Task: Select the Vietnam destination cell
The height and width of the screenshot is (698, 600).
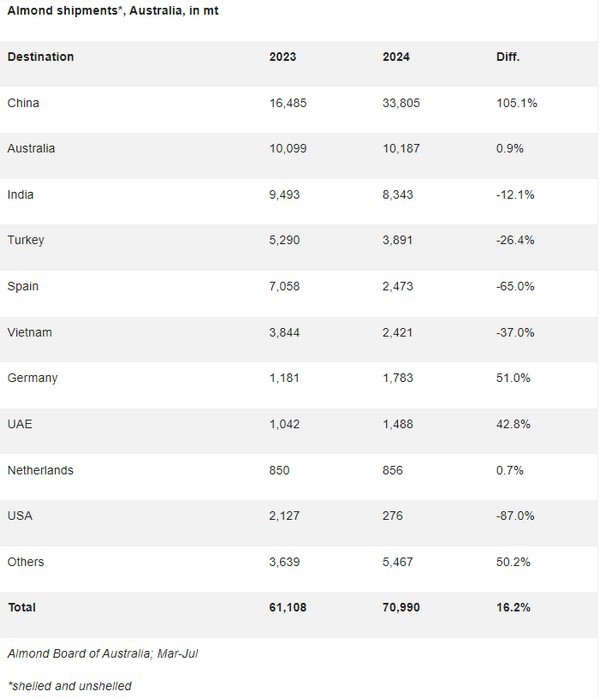Action: click(x=29, y=332)
